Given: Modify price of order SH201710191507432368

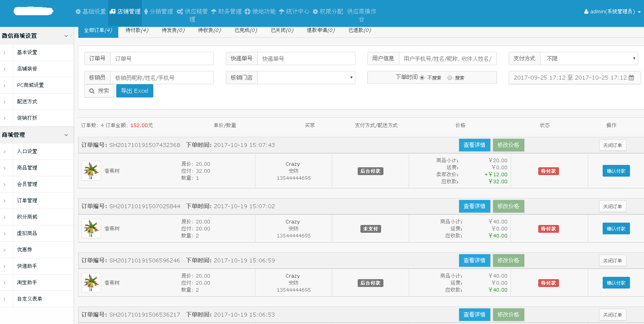Looking at the screenshot, I should [508, 145].
